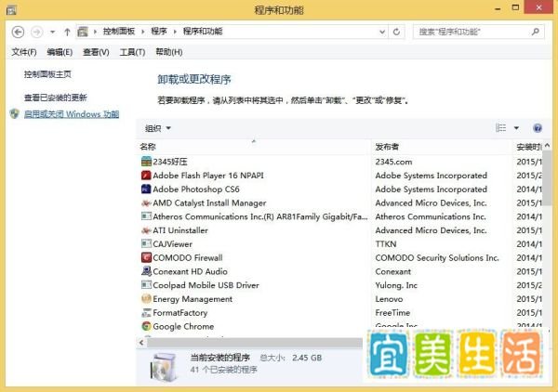Click the FreeTime publisher cell
558x392 pixels.
pos(392,313)
